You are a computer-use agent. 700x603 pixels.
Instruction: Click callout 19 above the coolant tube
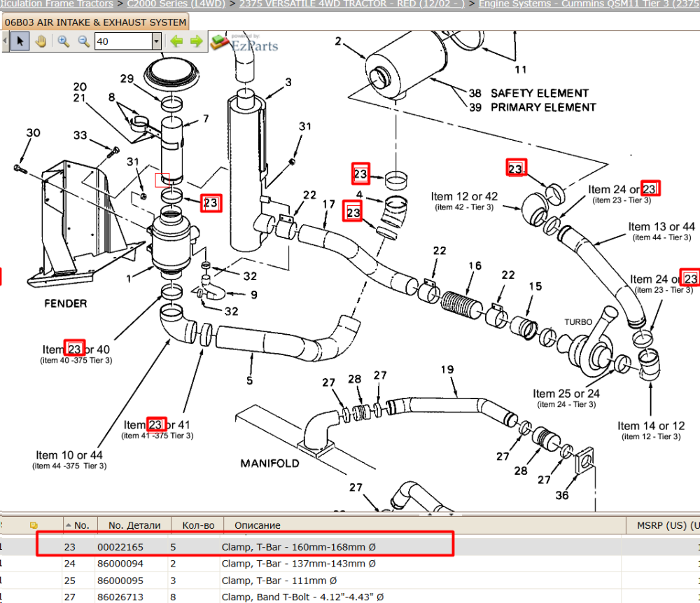(x=447, y=370)
